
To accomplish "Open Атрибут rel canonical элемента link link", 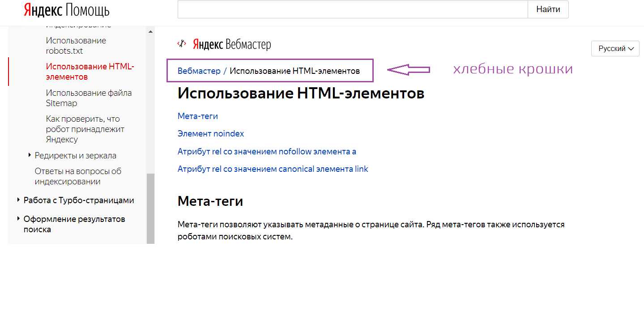I will pyautogui.click(x=273, y=169).
